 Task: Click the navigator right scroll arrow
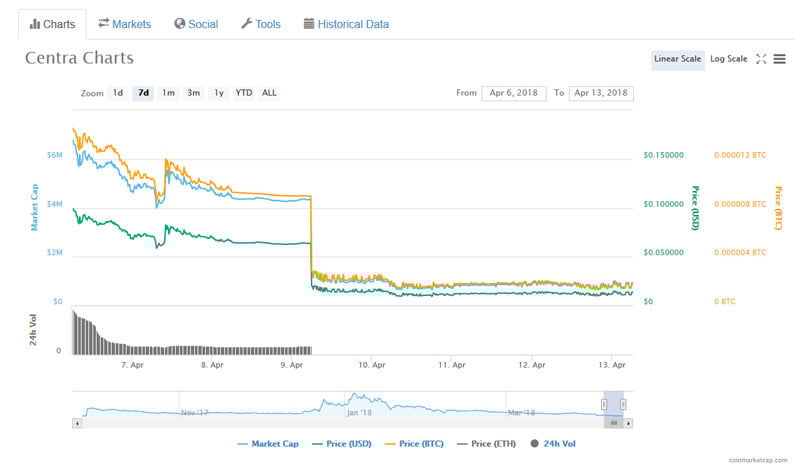tap(629, 424)
